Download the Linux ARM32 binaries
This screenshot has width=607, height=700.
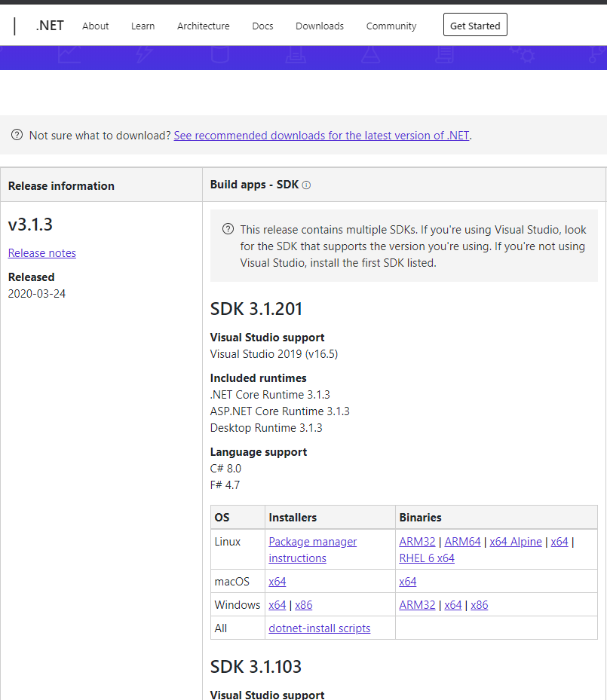[417, 542]
